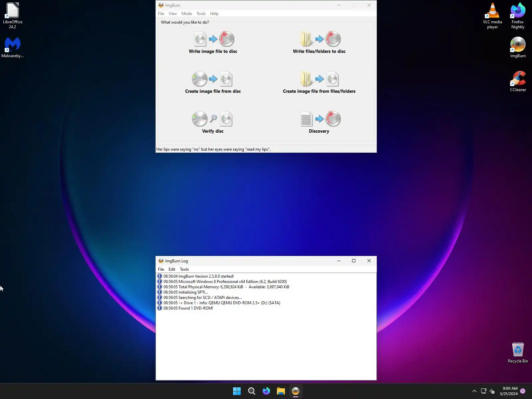The image size is (532, 399).
Task: Click the network icon in system tray
Action: 484,391
